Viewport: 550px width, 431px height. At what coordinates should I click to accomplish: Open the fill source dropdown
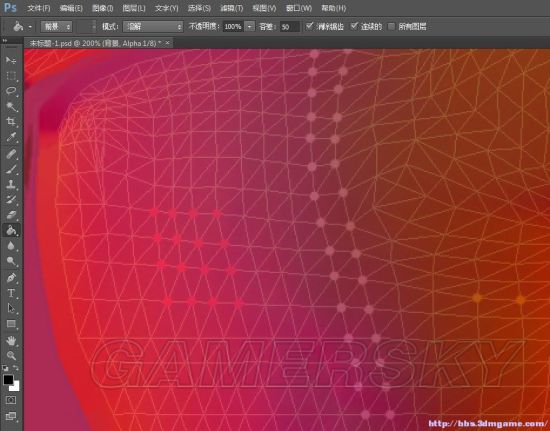56,26
